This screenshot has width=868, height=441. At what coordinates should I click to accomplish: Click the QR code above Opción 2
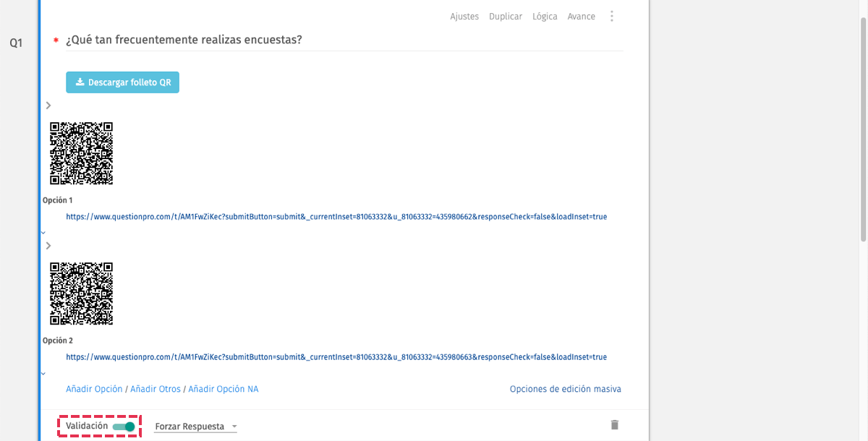pyautogui.click(x=81, y=294)
